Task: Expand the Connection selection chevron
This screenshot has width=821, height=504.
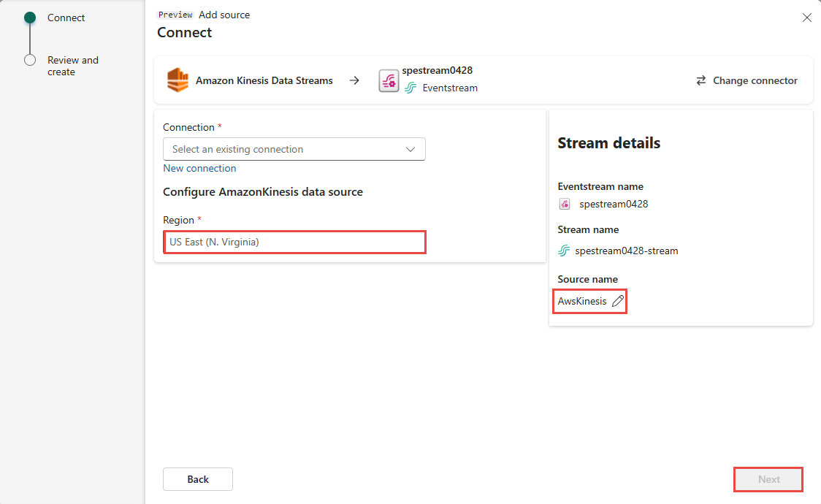Action: click(410, 149)
